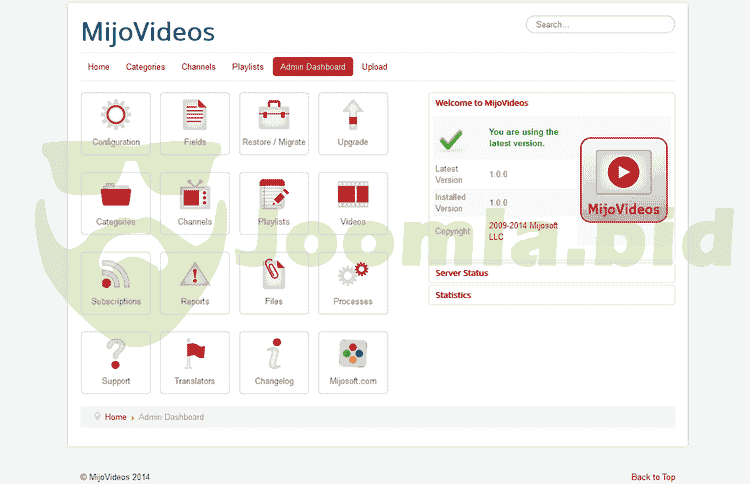Open the Upgrade arrow icon
750x484 pixels.
coord(352,116)
